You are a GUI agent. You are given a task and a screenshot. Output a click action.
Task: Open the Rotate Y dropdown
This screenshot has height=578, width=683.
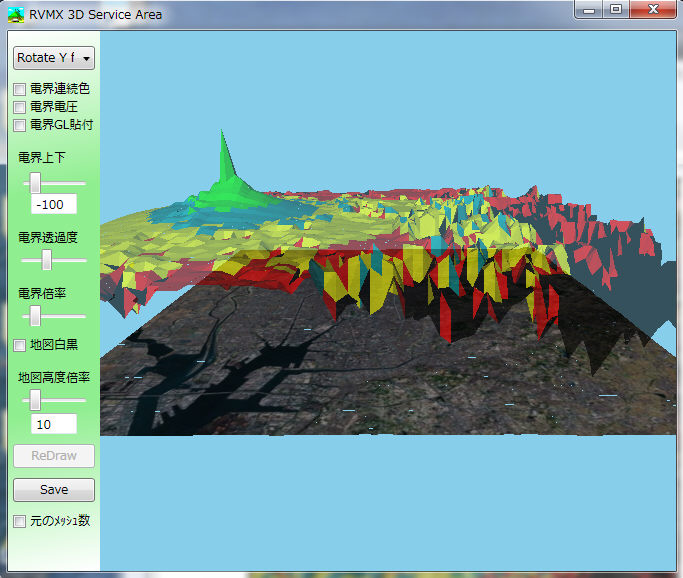pyautogui.click(x=54, y=58)
